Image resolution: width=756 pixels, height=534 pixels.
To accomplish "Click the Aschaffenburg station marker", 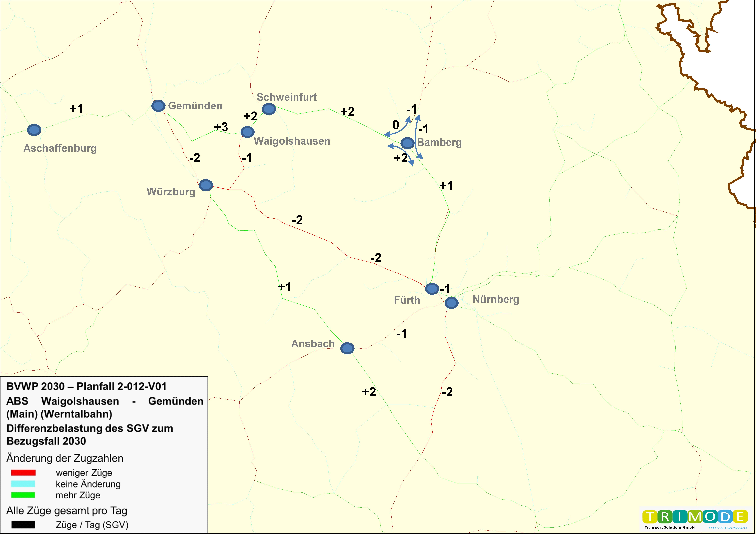I will tap(34, 130).
